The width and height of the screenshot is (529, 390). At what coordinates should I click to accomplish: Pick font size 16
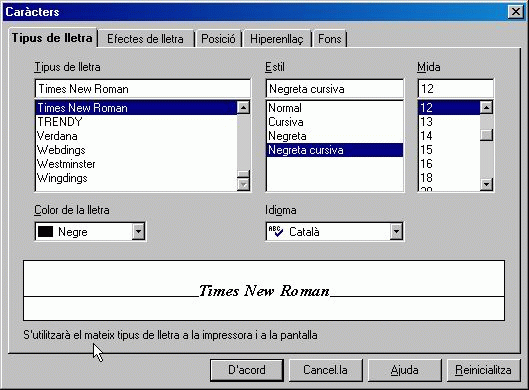(449, 164)
